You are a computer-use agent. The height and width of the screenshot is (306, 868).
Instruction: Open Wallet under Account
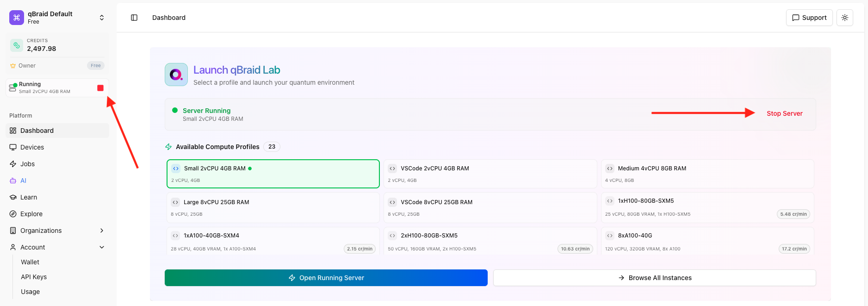30,262
